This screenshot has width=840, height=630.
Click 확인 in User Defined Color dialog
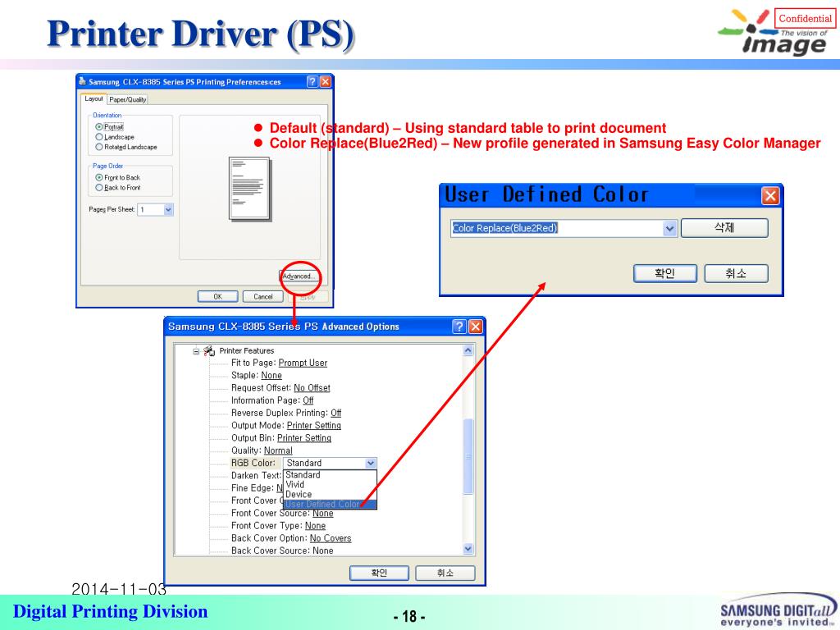tap(664, 273)
